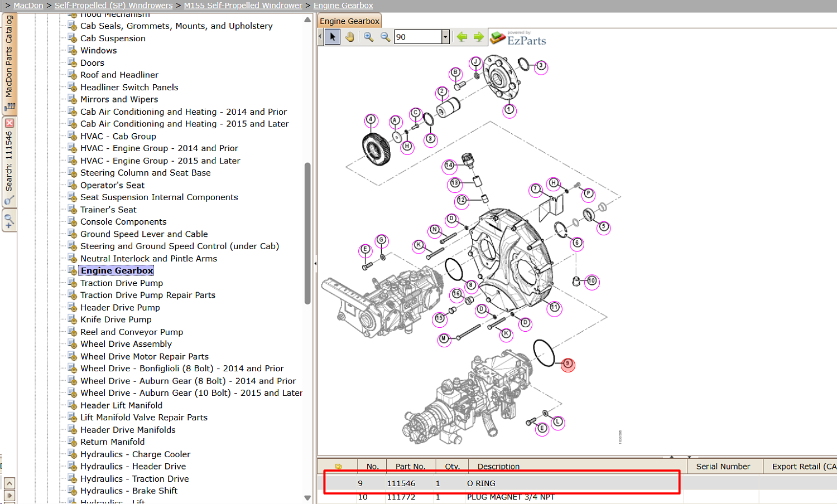Image resolution: width=837 pixels, height=504 pixels.
Task: Click the parts tree vertical scrollbar thumb
Action: pos(307,233)
